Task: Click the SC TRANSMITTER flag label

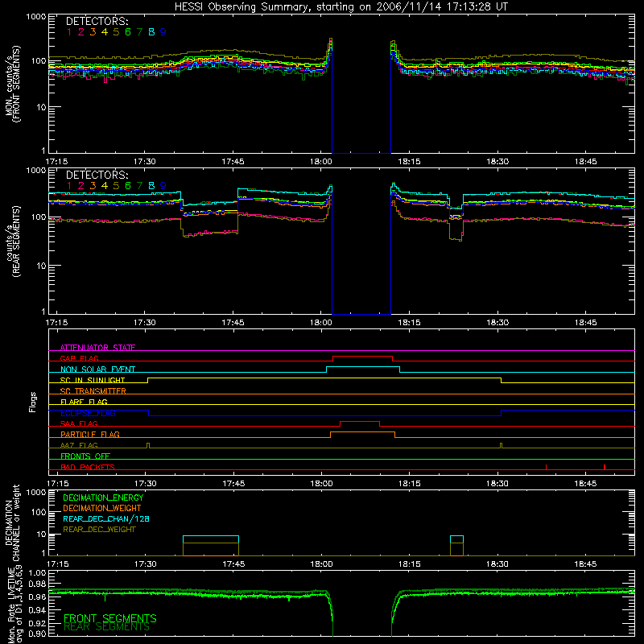Action: (93, 391)
